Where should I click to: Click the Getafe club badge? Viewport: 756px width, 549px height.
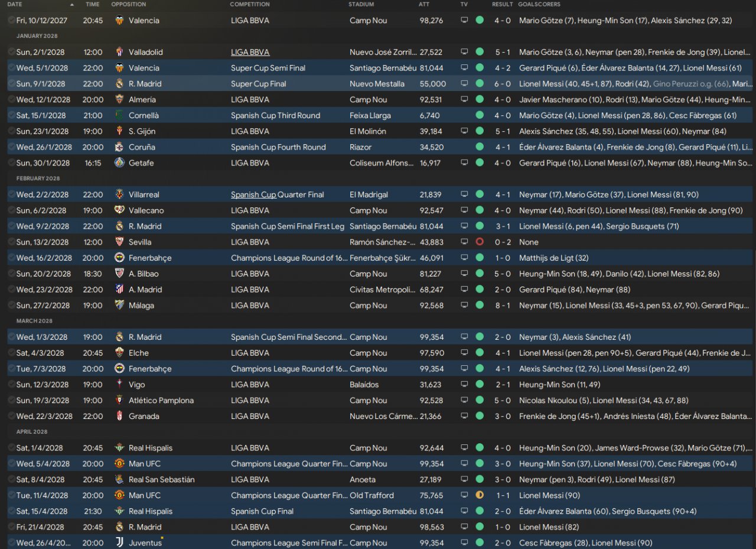click(119, 163)
